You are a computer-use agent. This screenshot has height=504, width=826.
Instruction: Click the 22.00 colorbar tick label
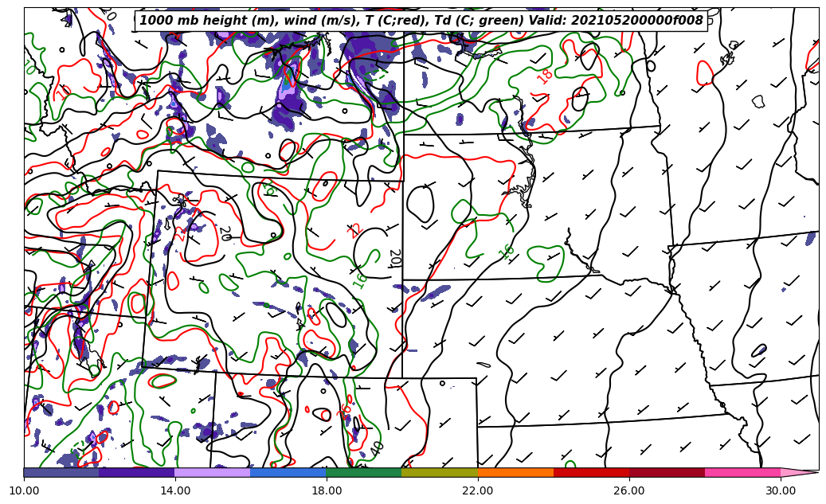tap(478, 490)
